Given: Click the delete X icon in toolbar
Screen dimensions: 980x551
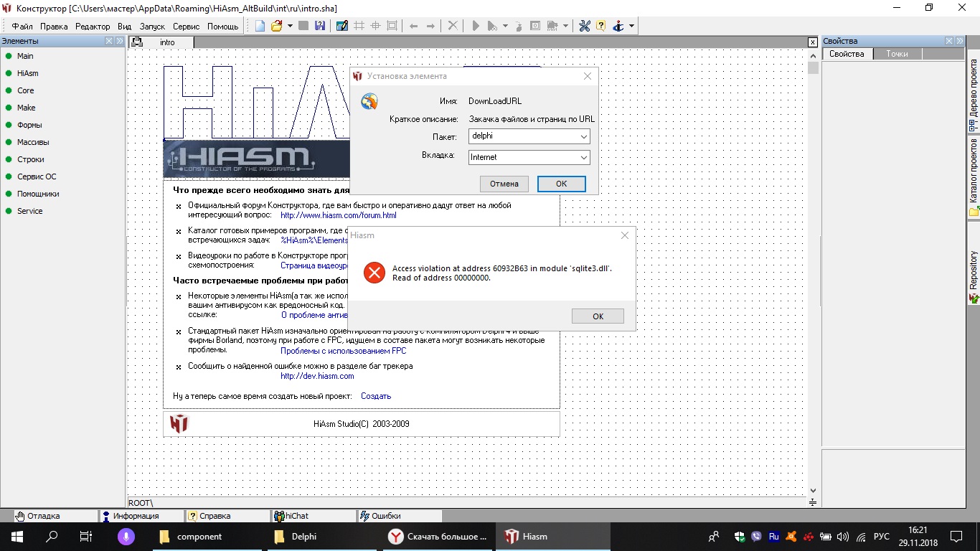Looking at the screenshot, I should pyautogui.click(x=453, y=26).
